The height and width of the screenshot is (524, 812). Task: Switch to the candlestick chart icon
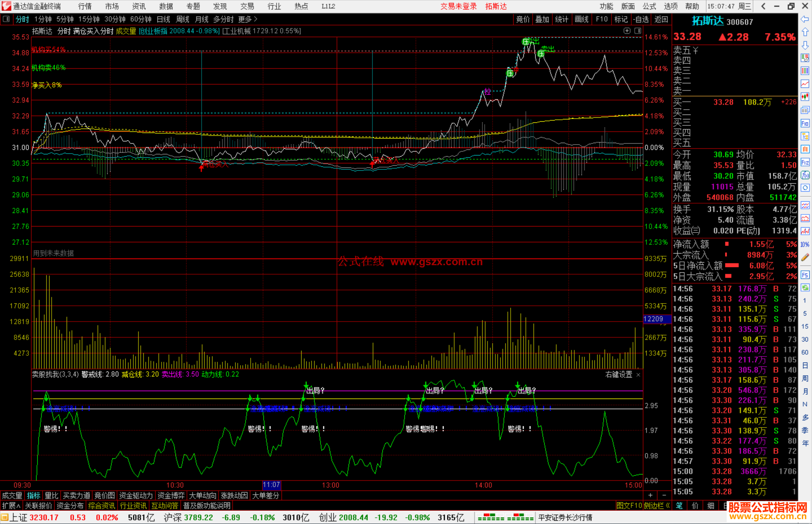805,97
